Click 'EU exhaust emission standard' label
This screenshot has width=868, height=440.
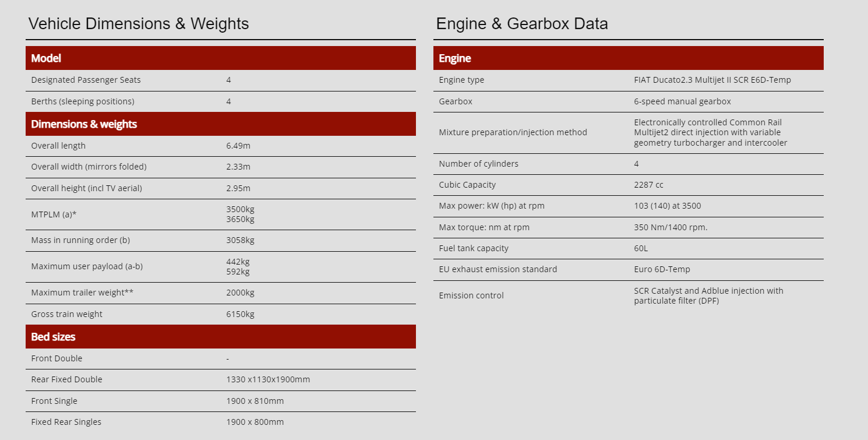pyautogui.click(x=497, y=269)
